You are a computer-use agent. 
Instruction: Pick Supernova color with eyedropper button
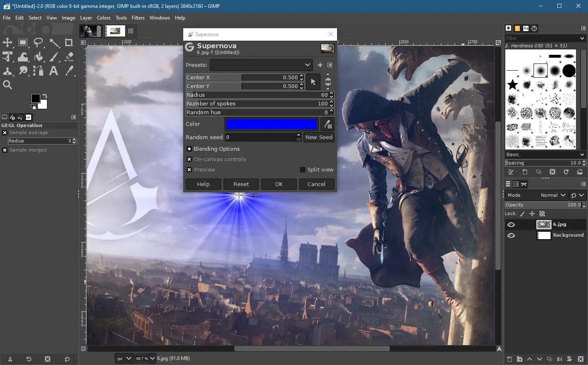click(x=327, y=124)
